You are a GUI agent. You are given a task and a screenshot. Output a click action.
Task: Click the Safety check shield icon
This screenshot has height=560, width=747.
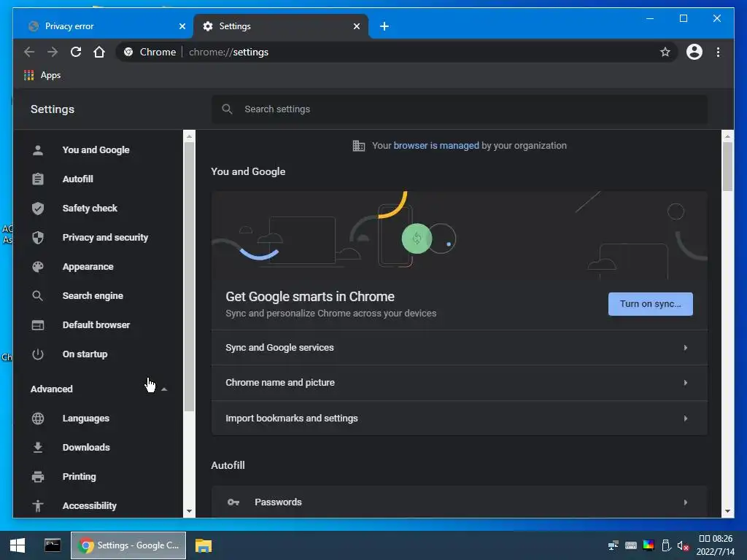38,208
